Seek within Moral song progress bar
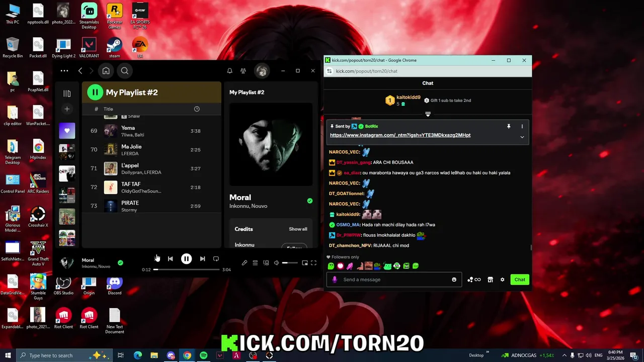The image size is (644, 362). [186, 269]
